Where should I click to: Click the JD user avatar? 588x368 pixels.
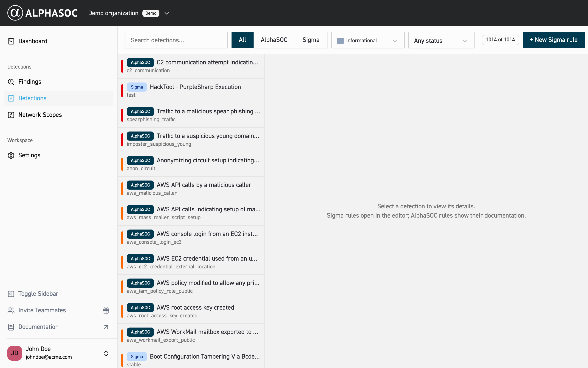[x=14, y=353]
